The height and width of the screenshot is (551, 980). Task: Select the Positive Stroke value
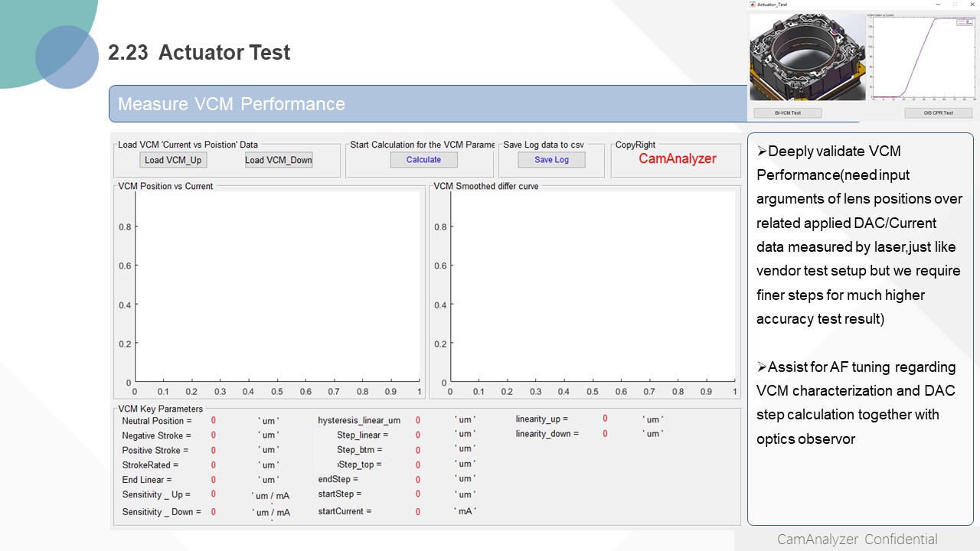click(213, 450)
